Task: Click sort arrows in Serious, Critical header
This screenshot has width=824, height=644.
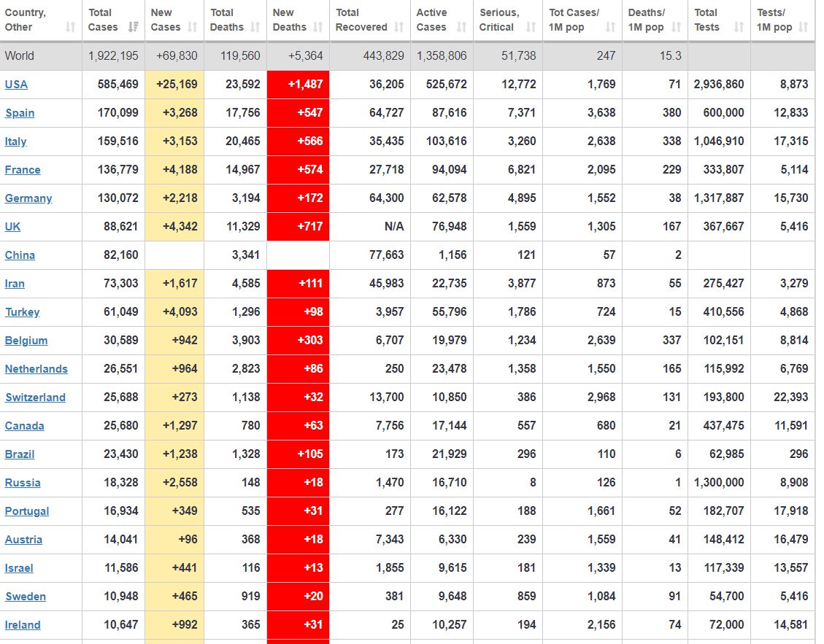Action: 531,28
